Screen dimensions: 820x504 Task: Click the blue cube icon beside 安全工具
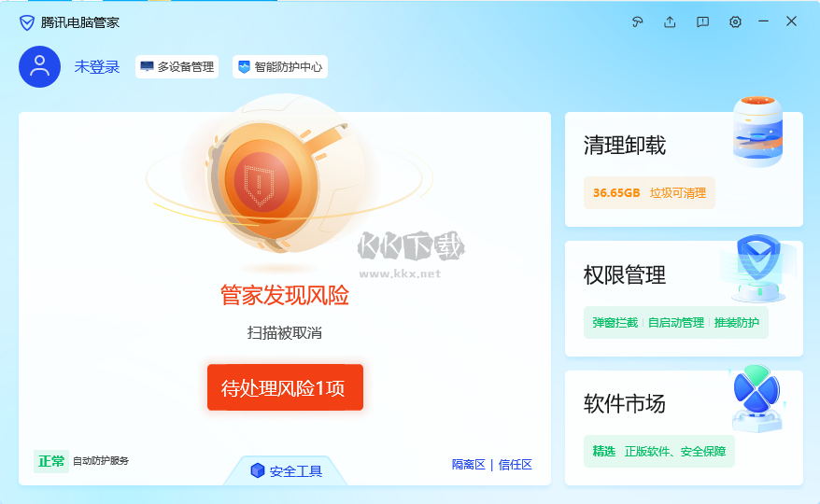pyautogui.click(x=257, y=470)
